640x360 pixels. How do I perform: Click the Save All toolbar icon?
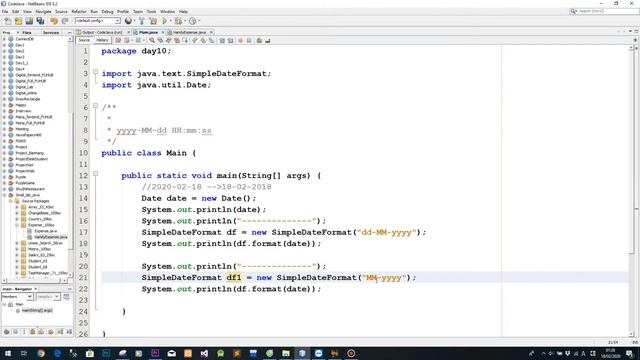click(40, 21)
